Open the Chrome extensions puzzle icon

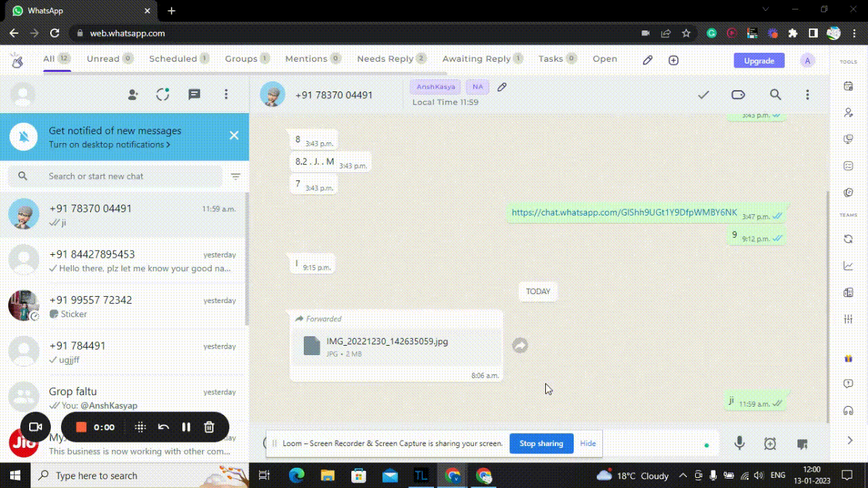[x=792, y=33]
